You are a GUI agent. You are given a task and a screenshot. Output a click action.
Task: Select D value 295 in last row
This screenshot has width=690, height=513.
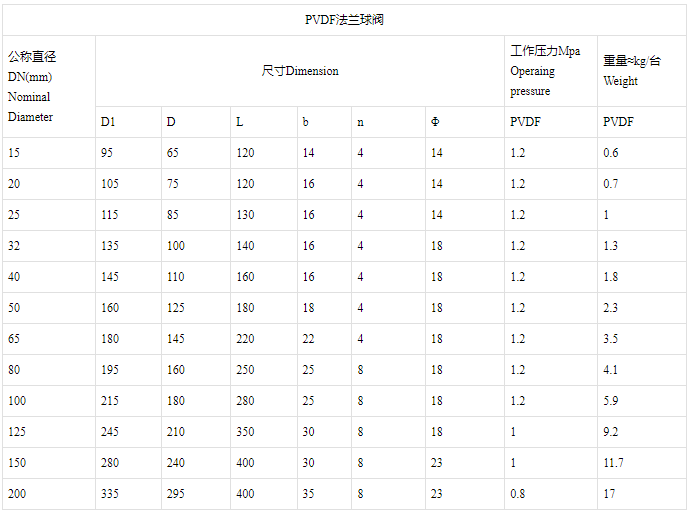click(x=175, y=494)
